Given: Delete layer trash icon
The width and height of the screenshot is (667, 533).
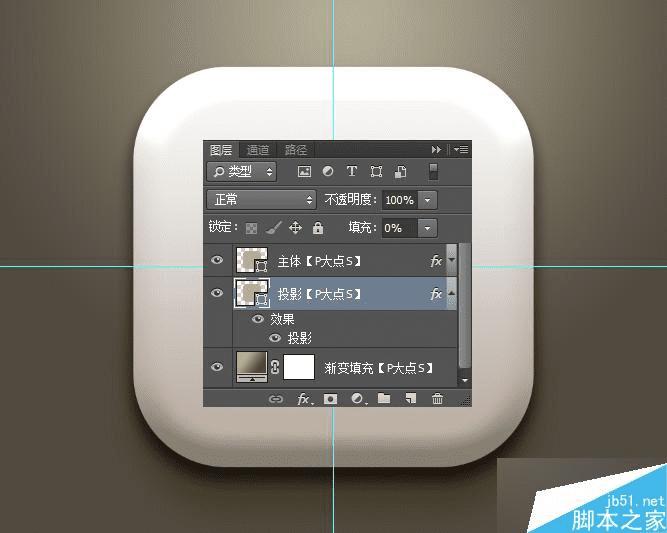Looking at the screenshot, I should [x=437, y=399].
